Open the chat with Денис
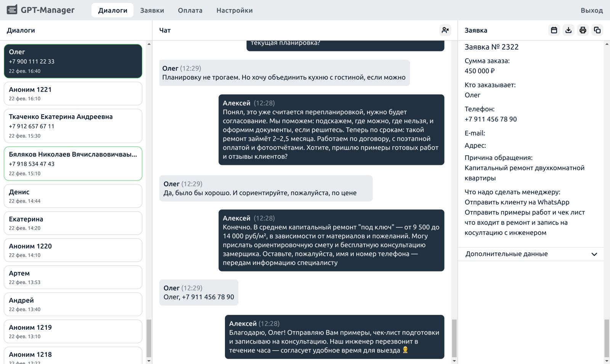 [73, 196]
